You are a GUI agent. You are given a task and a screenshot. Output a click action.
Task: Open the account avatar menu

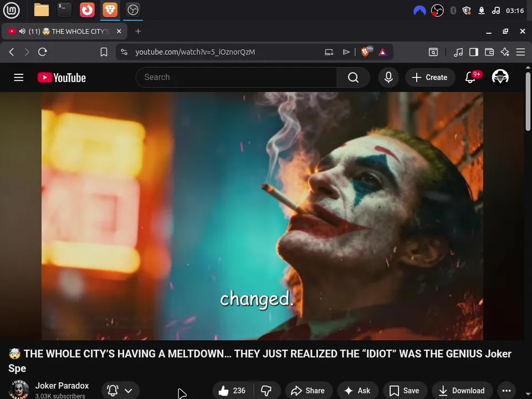pos(500,77)
